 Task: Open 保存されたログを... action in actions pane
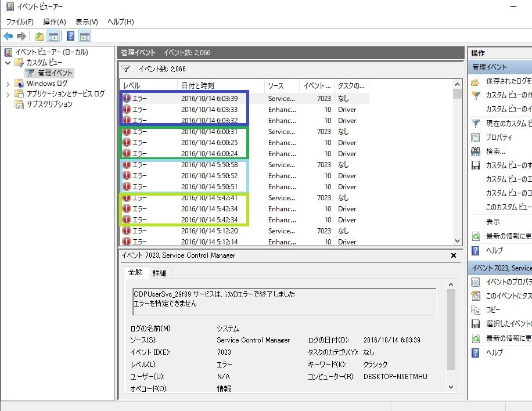[501, 81]
